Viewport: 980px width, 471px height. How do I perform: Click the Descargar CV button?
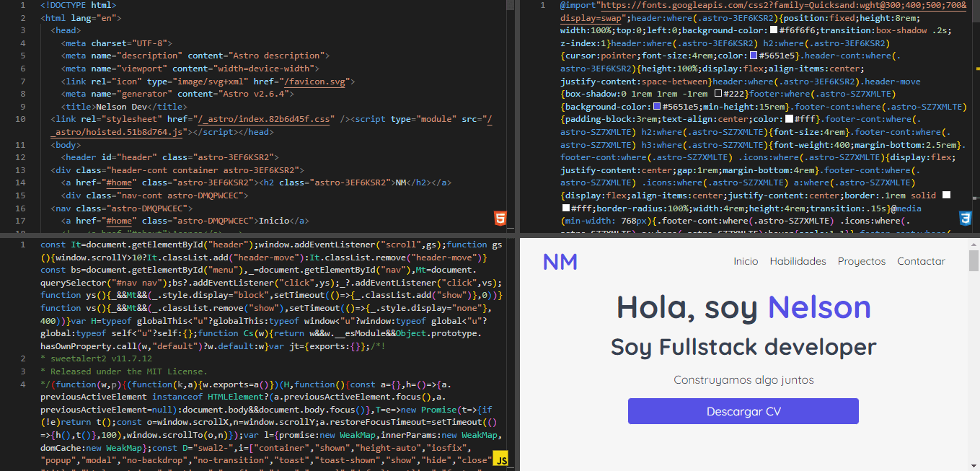[x=743, y=411]
